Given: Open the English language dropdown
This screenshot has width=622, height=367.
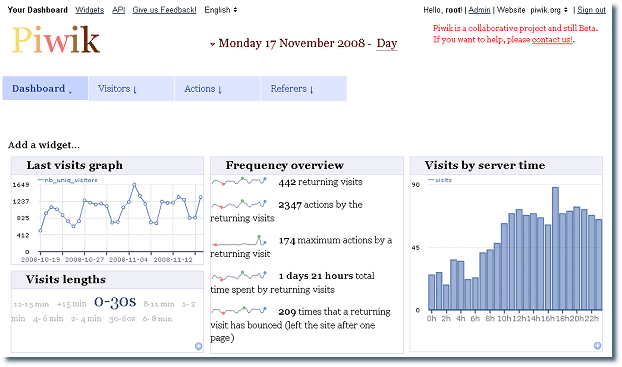Looking at the screenshot, I should pyautogui.click(x=221, y=10).
